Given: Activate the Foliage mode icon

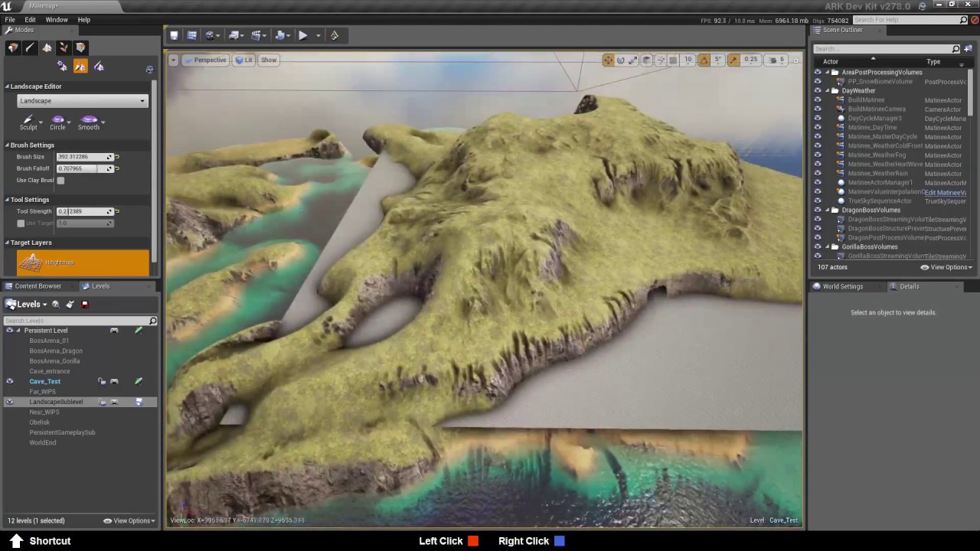Looking at the screenshot, I should [64, 47].
